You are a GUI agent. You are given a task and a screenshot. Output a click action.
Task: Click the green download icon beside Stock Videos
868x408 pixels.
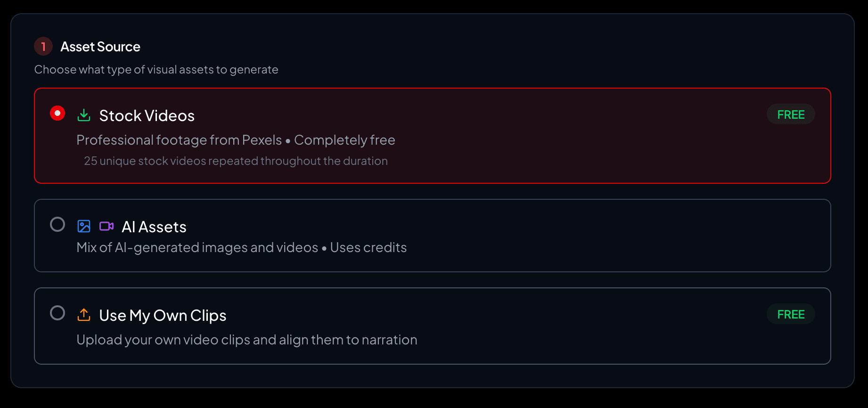[84, 115]
